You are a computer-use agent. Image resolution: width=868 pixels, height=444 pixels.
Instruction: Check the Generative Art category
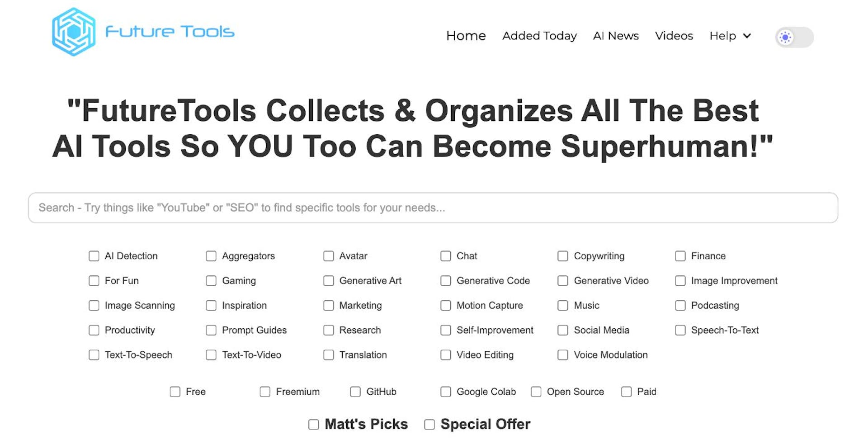pyautogui.click(x=328, y=280)
